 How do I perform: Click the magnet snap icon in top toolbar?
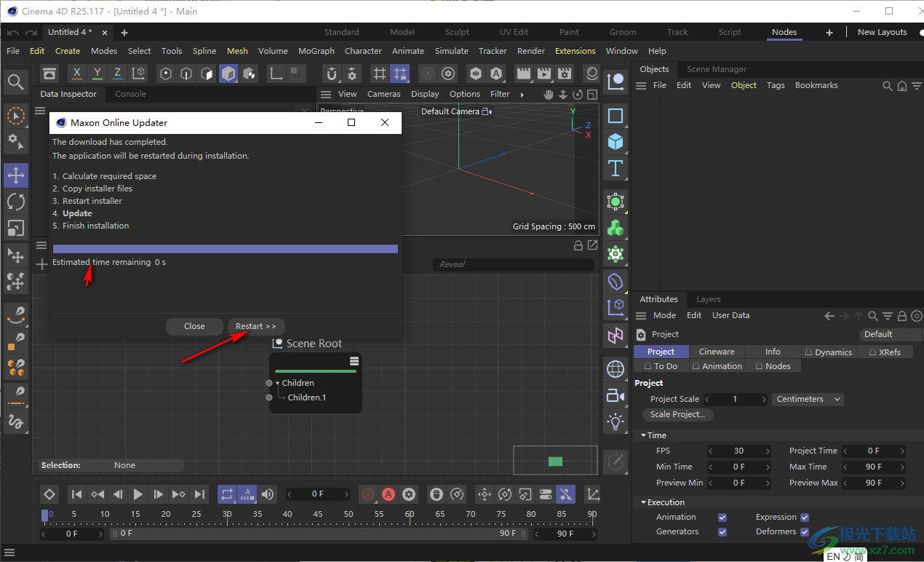coord(332,74)
